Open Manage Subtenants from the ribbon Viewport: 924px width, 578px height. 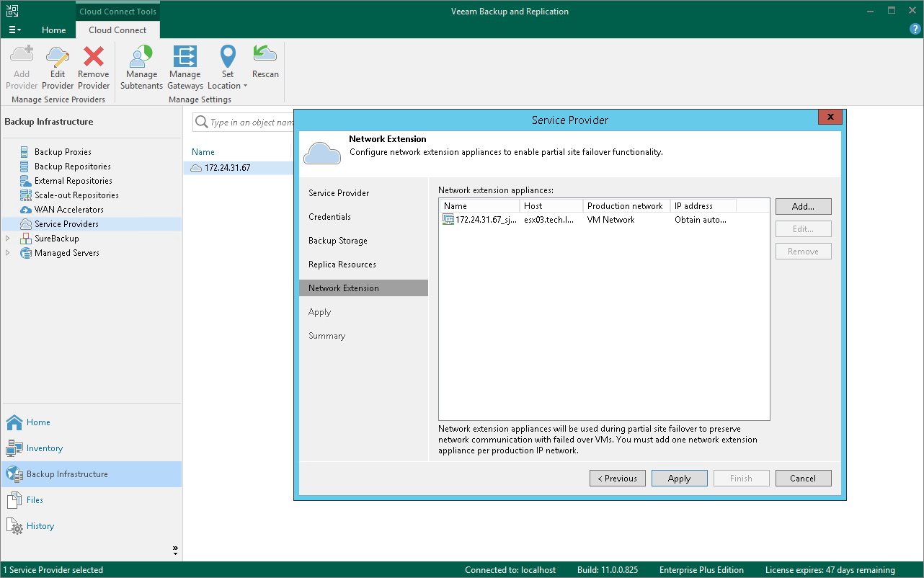(x=142, y=66)
